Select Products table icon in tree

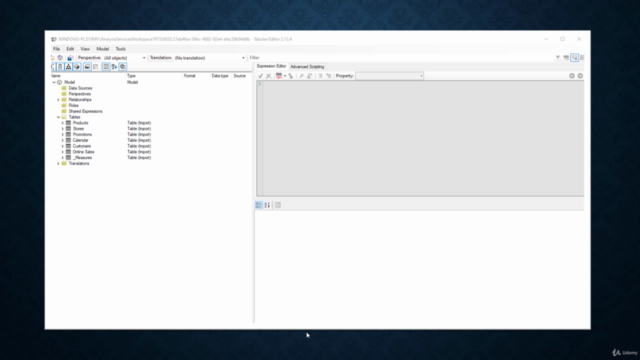coord(69,123)
